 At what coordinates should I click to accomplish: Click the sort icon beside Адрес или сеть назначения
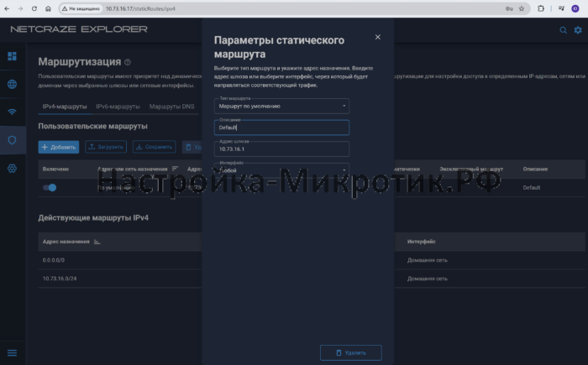coord(175,169)
